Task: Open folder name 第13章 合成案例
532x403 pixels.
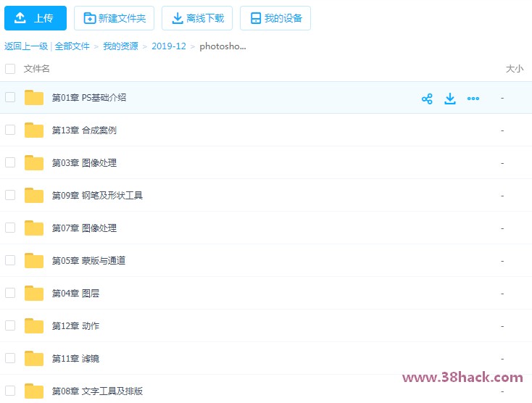Action: click(x=84, y=130)
